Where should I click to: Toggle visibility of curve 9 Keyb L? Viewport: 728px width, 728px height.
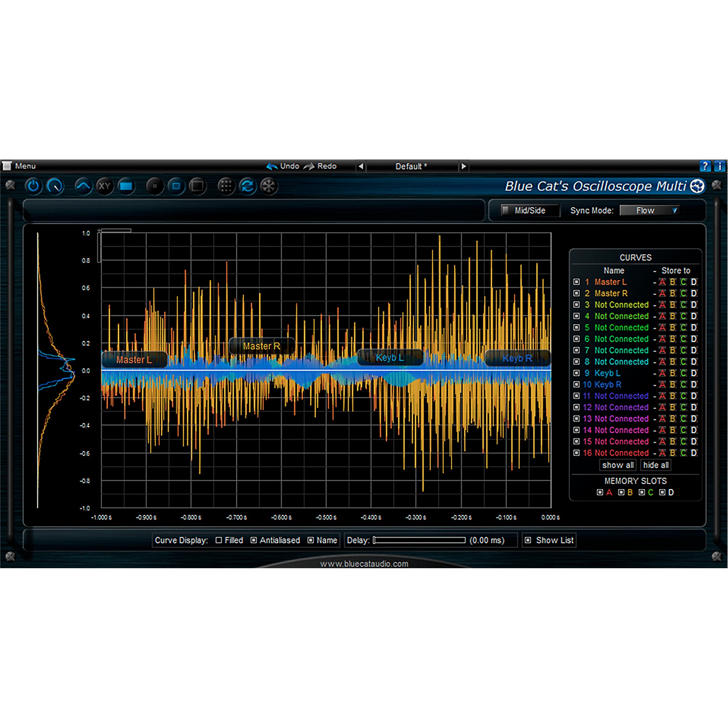coord(576,373)
